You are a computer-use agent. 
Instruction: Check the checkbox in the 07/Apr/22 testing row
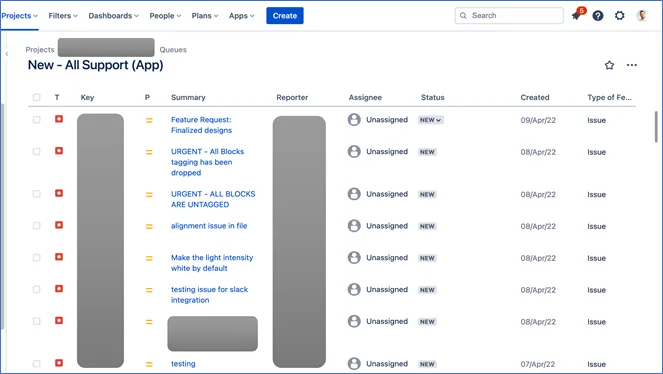pos(37,363)
